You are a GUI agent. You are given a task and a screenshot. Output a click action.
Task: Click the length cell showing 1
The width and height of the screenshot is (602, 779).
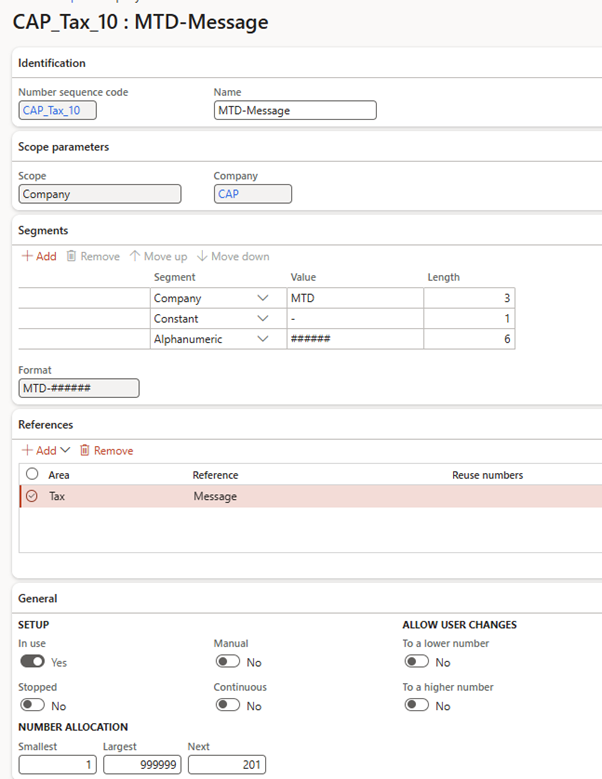469,318
